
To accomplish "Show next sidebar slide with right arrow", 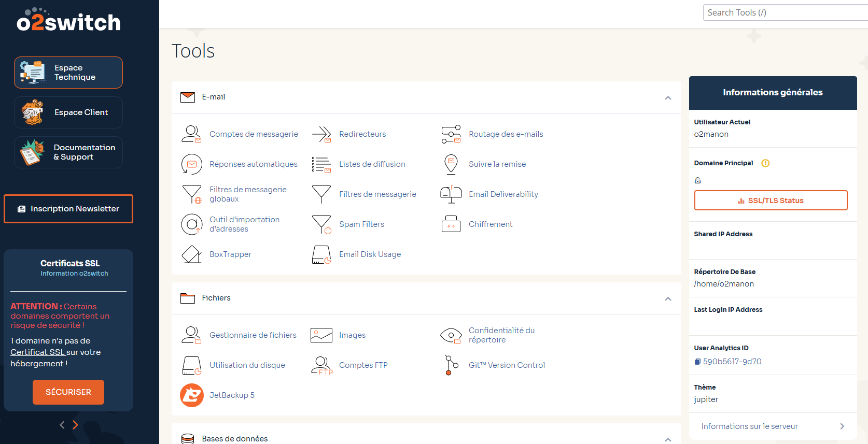I will [75, 425].
